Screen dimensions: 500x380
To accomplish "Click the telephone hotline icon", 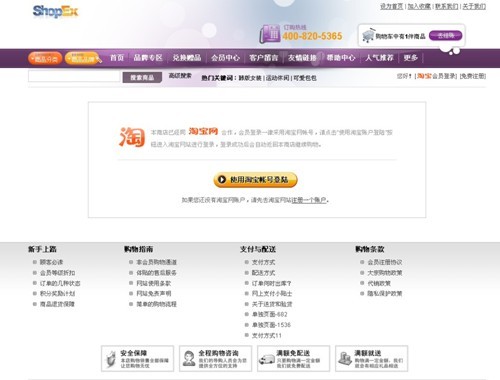I will [x=270, y=34].
